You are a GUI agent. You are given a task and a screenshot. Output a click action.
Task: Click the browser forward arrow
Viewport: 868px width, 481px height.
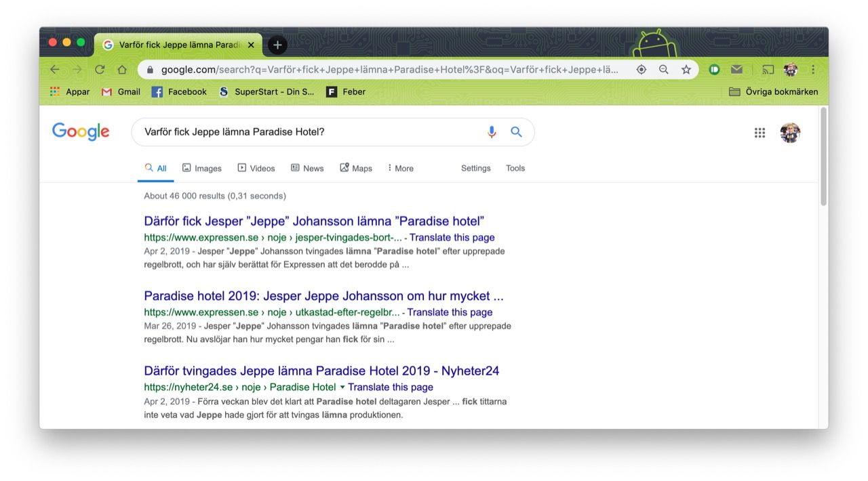(x=77, y=69)
